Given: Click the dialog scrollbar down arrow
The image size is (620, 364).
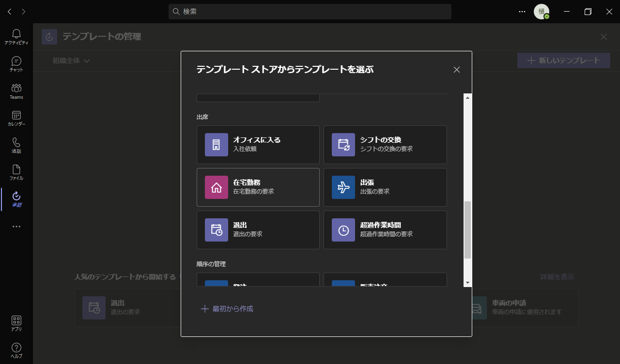Looking at the screenshot, I should [x=467, y=283].
